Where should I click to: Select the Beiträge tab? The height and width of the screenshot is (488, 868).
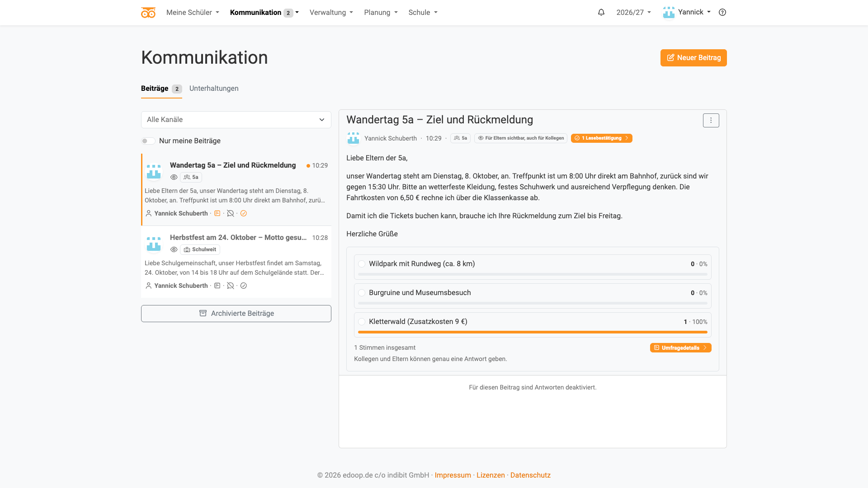click(161, 89)
